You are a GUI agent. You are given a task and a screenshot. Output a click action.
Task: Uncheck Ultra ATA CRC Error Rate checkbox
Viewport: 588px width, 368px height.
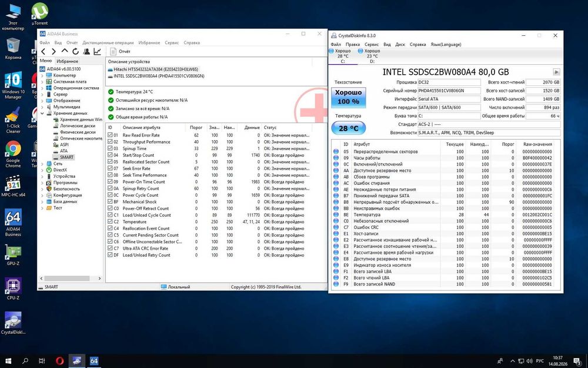(x=110, y=248)
